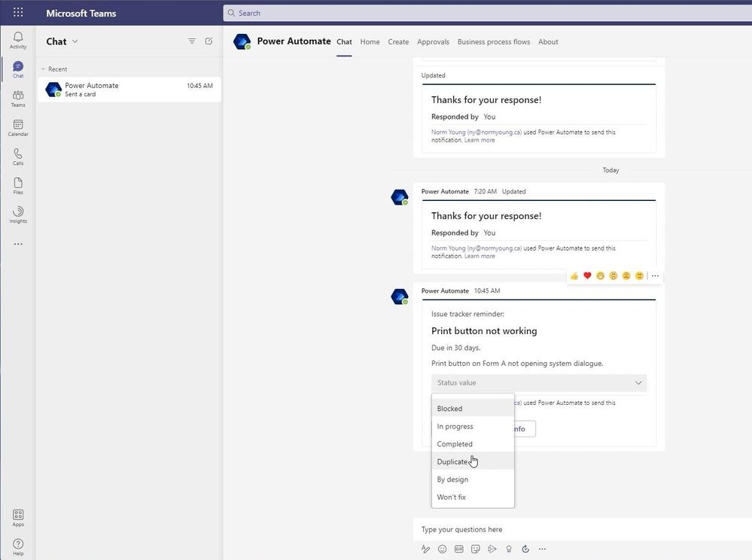Switch to the Approvals tab

coord(433,41)
